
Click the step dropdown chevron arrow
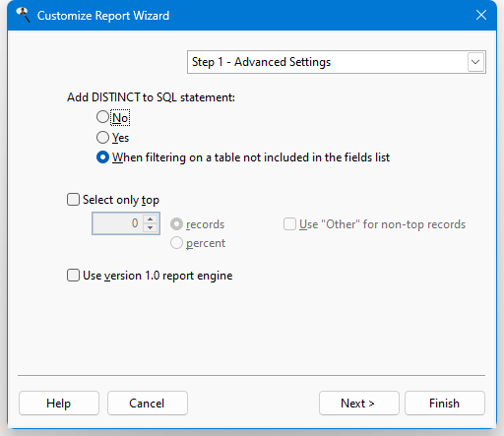pyautogui.click(x=475, y=62)
